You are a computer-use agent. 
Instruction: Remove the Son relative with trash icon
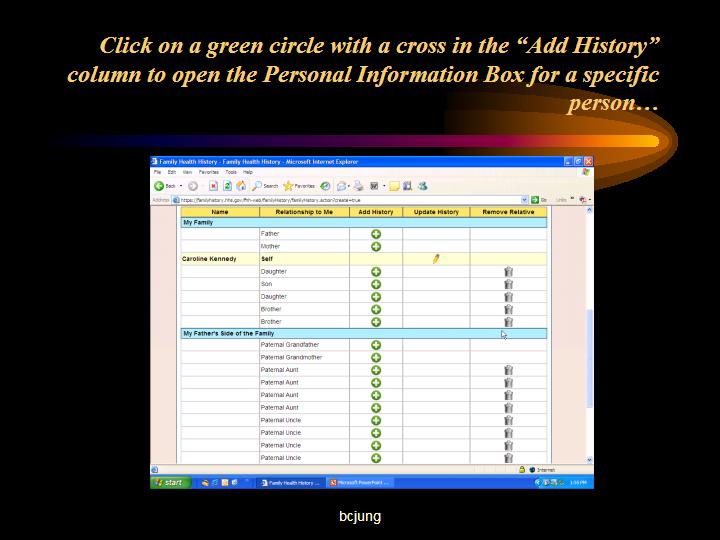click(508, 284)
